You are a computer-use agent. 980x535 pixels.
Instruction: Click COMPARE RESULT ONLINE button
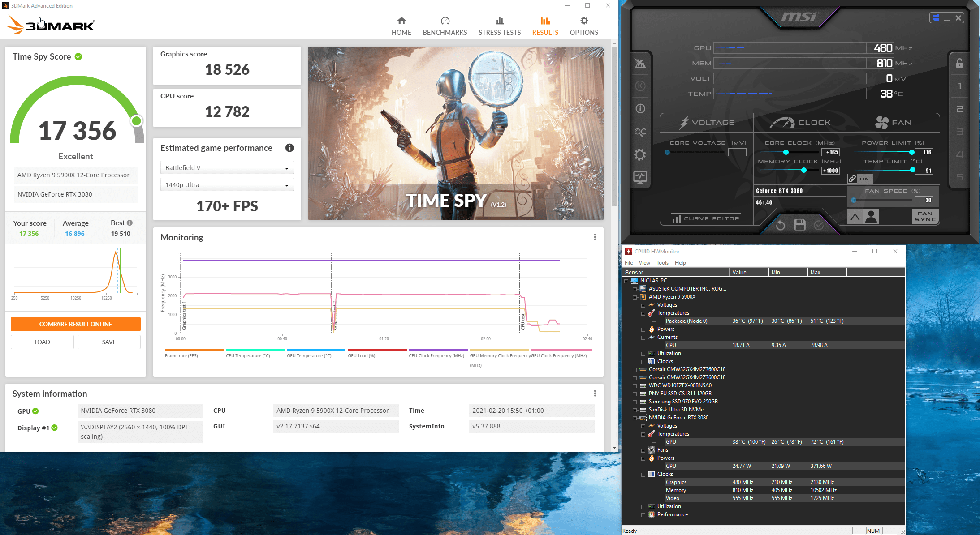(x=76, y=324)
